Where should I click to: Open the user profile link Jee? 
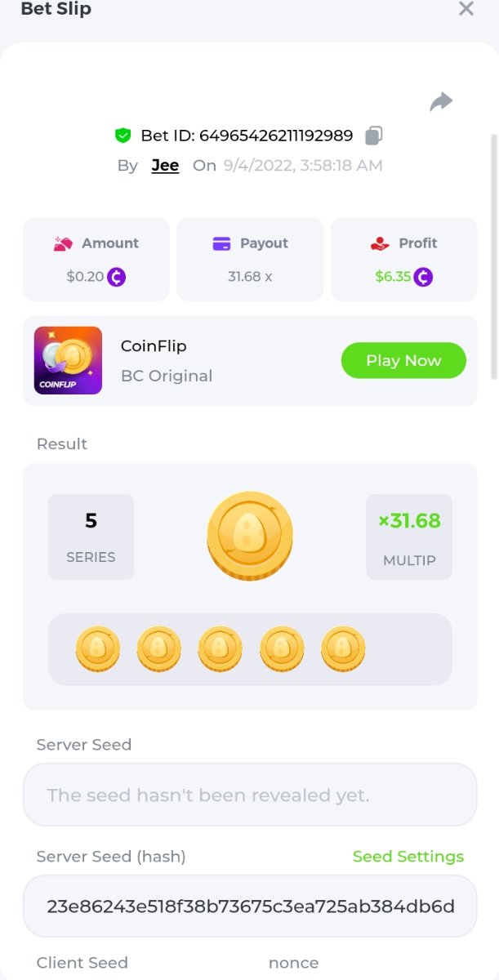[x=165, y=165]
